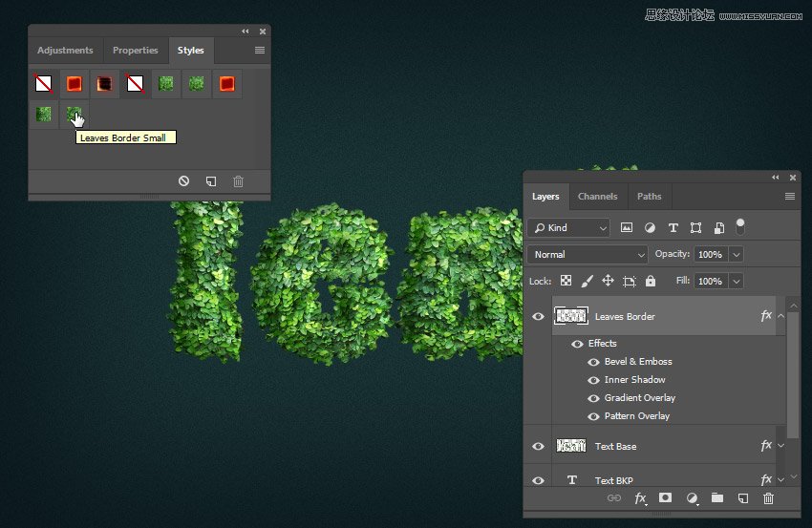Image resolution: width=812 pixels, height=528 pixels.
Task: Delete layer using the Layers trash icon
Action: pyautogui.click(x=768, y=498)
